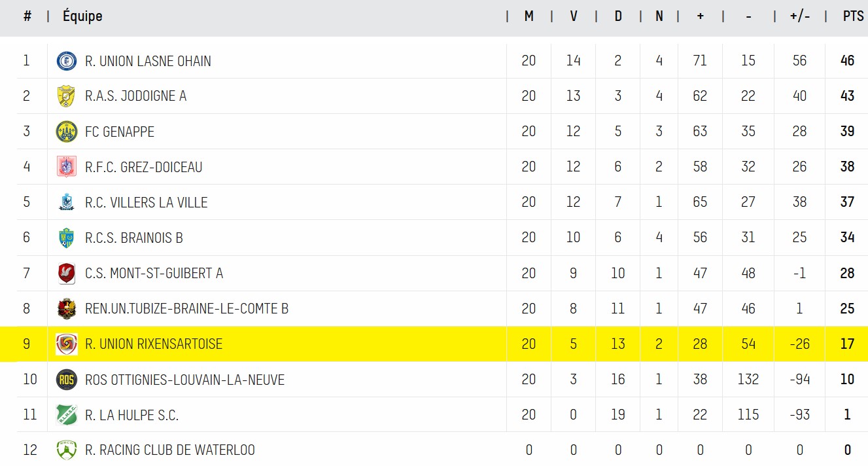The image size is (868, 466).
Task: Click the V wins column header
Action: pos(574,16)
